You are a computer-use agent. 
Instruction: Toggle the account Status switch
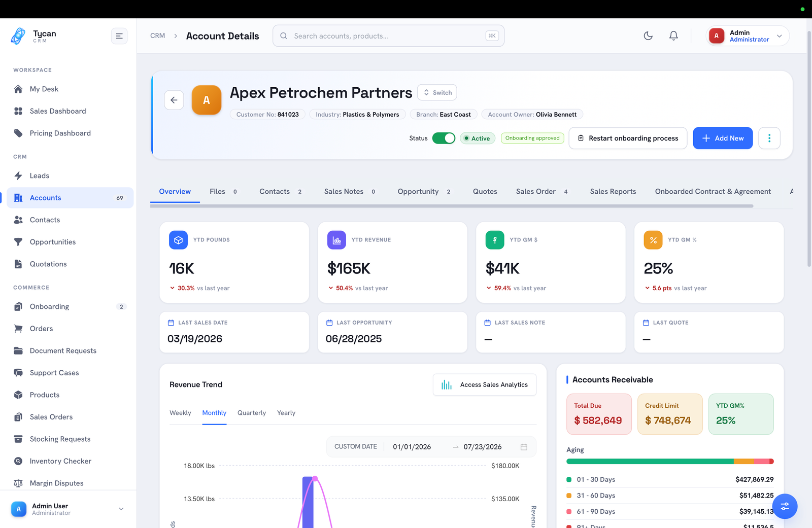[x=444, y=138]
